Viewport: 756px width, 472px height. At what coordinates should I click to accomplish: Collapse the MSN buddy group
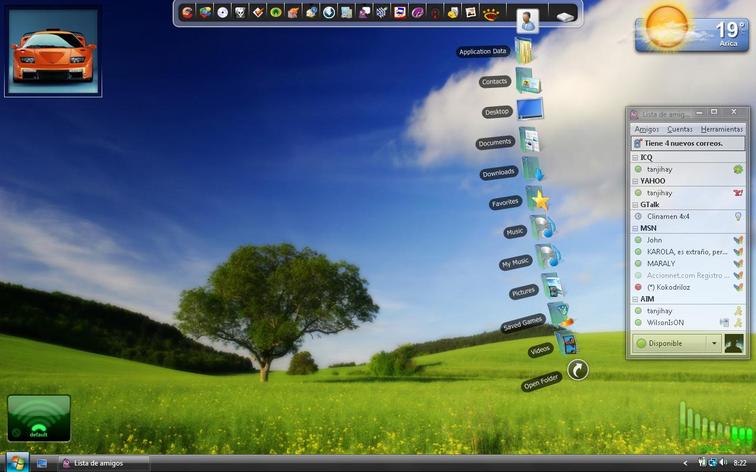635,229
